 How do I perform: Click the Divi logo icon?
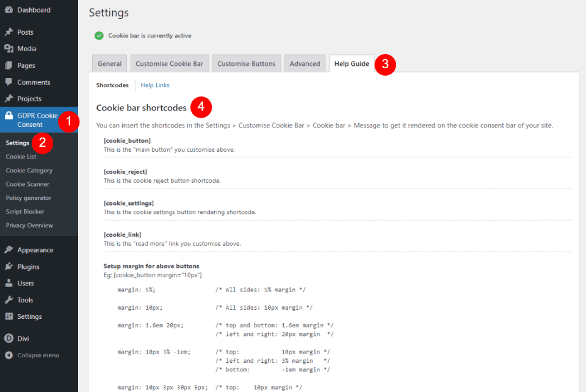(9, 338)
